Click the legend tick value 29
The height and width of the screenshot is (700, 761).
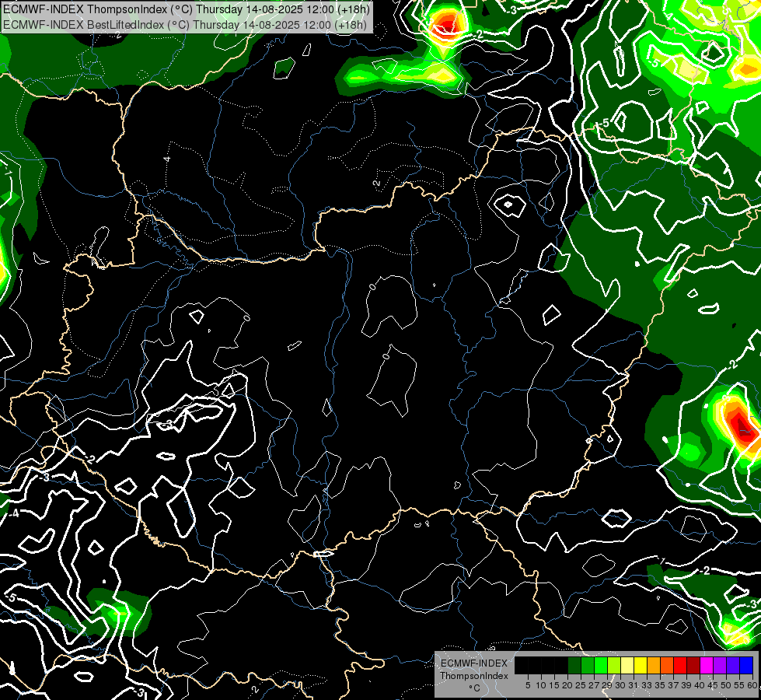pyautogui.click(x=607, y=685)
